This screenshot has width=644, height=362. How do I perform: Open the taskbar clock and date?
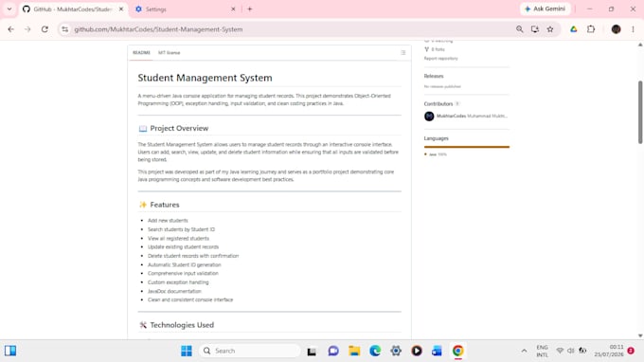[x=609, y=351]
